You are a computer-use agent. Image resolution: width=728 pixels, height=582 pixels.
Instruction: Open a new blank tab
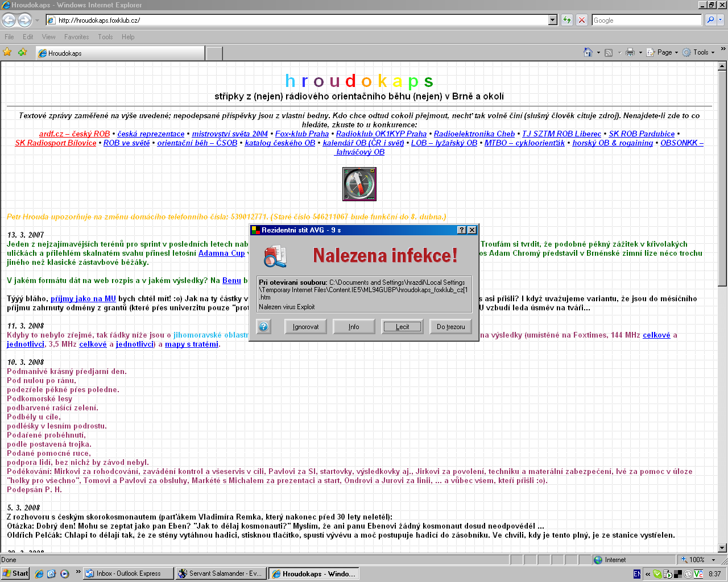tap(214, 53)
